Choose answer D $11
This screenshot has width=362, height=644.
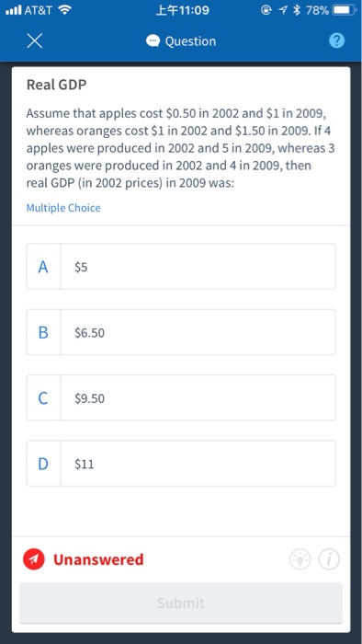click(181, 464)
